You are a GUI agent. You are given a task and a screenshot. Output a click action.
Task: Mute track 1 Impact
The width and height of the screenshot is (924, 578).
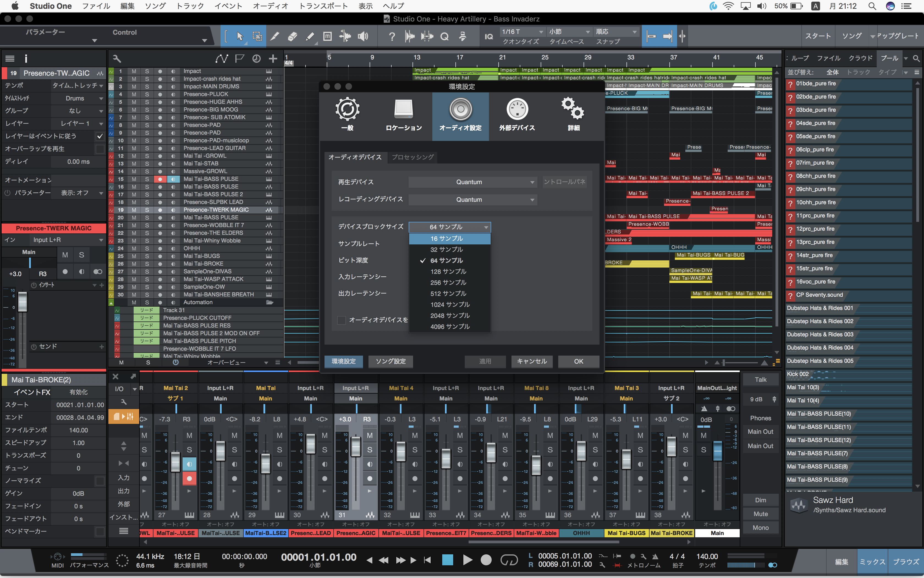[134, 71]
